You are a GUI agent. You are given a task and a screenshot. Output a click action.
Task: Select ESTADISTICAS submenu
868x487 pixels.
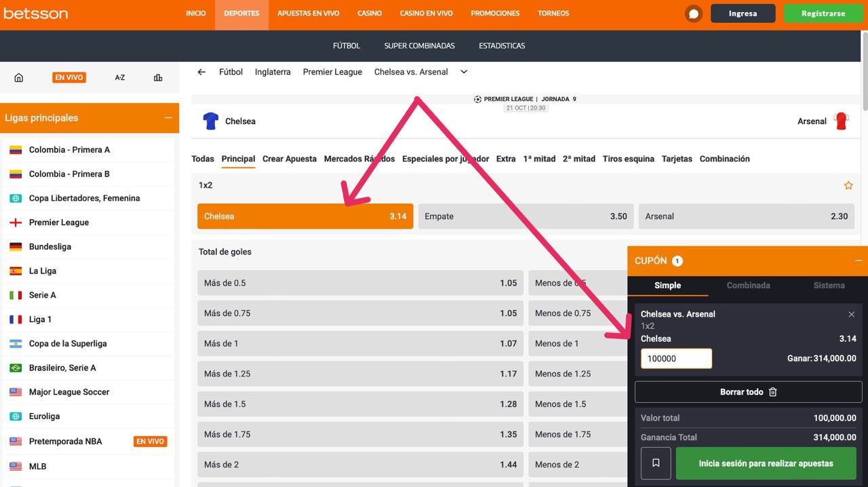tap(502, 46)
